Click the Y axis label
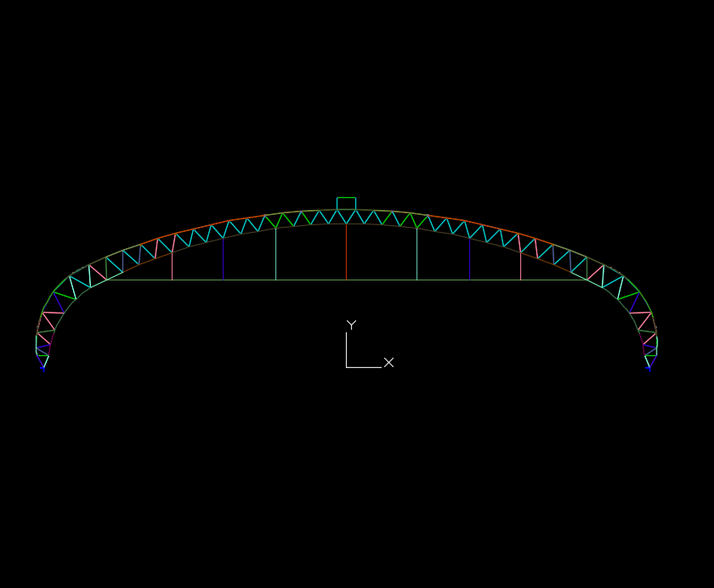The image size is (714, 588). point(351,325)
